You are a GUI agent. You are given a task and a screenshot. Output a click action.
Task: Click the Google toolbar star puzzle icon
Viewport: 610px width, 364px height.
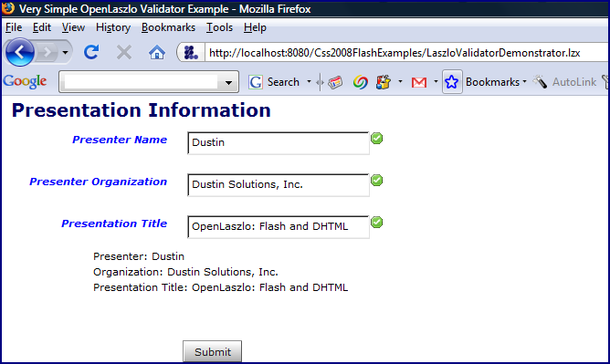[x=384, y=81]
